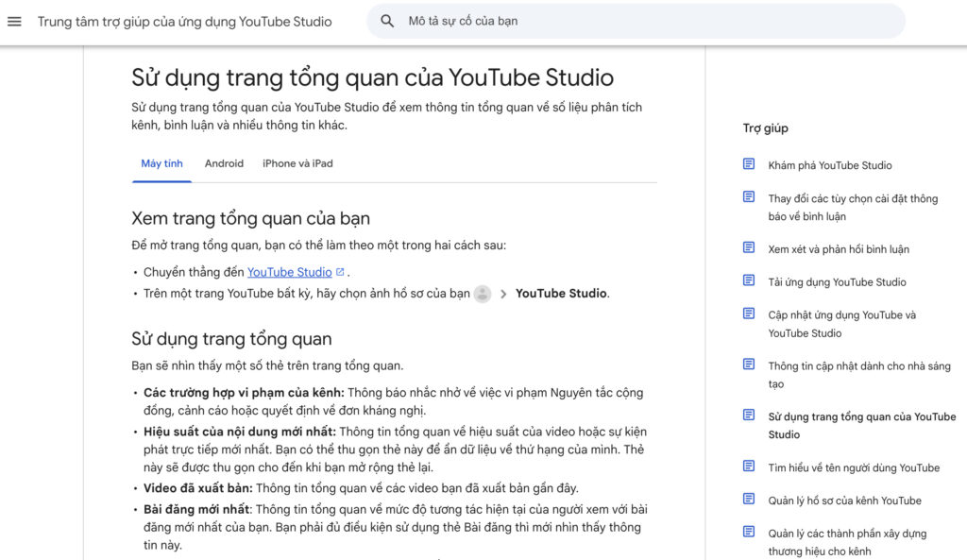Image resolution: width=967 pixels, height=560 pixels.
Task: Click the profile avatar icon in instructions
Action: (x=483, y=294)
